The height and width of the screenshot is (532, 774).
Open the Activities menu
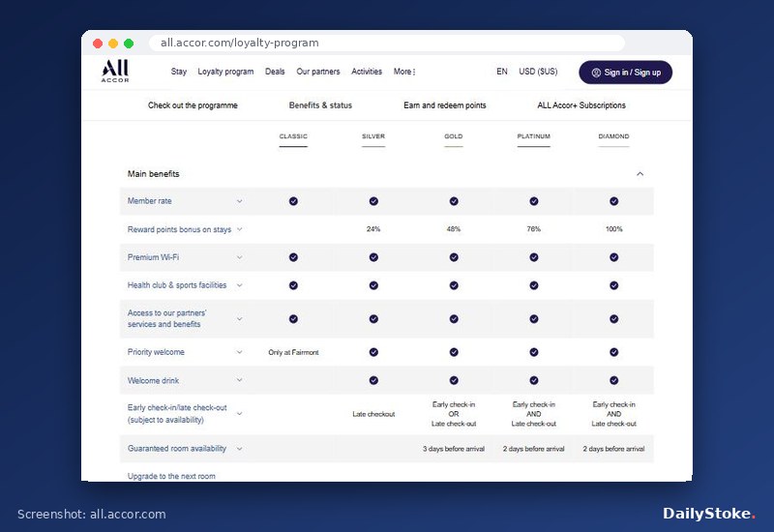[x=367, y=72]
